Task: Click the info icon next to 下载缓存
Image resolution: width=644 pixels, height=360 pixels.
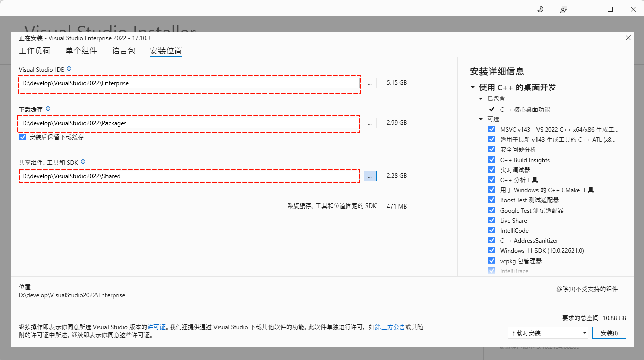Action: [48, 109]
